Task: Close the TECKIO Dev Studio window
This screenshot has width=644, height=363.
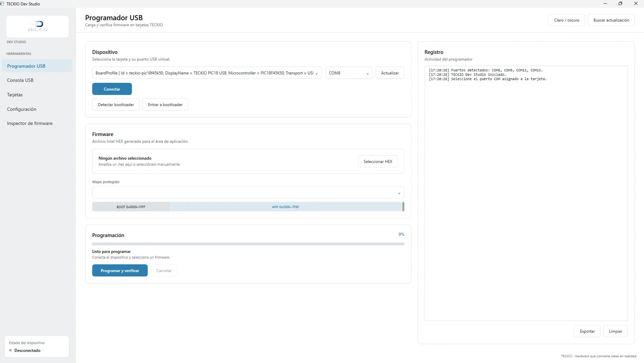Action: (x=636, y=4)
